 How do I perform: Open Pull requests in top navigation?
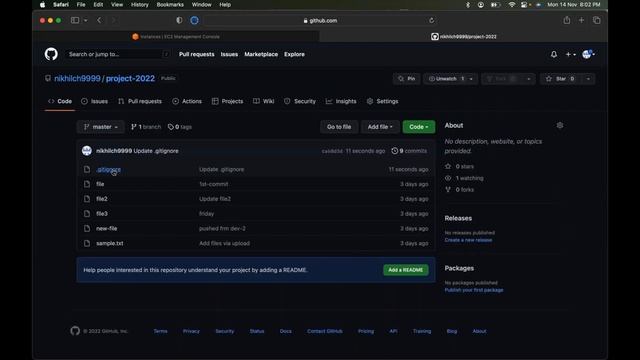(x=196, y=54)
